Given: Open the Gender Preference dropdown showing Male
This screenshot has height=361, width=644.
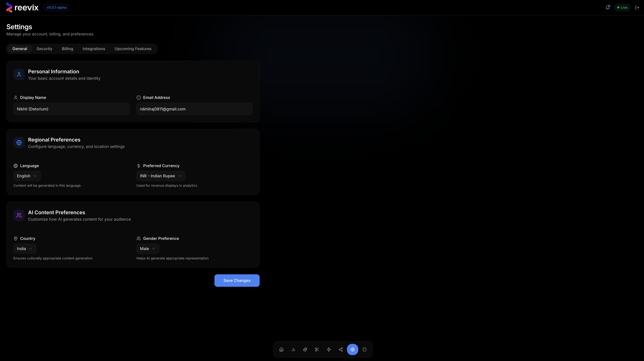Looking at the screenshot, I should (147, 249).
